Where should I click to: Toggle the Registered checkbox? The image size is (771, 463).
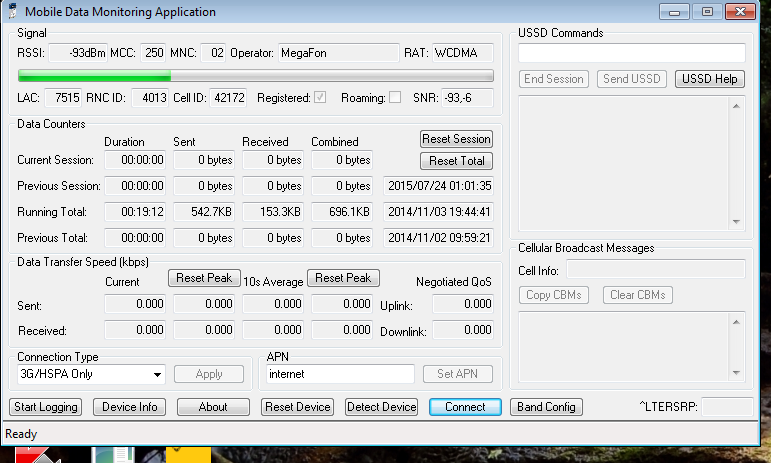[x=320, y=97]
